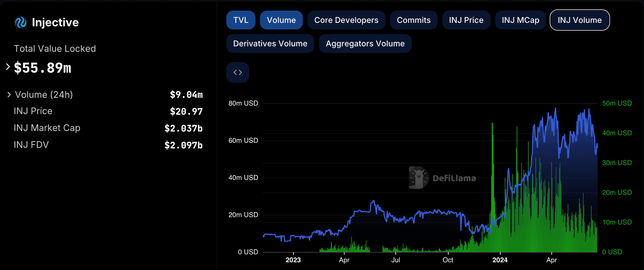Expand the Total Value Locked breakdown chevron

point(8,67)
